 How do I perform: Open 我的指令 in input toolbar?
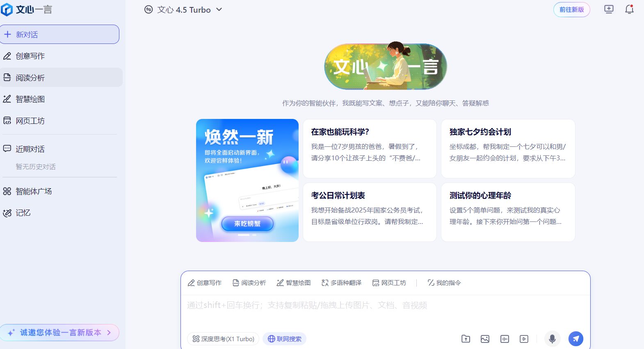pos(444,283)
